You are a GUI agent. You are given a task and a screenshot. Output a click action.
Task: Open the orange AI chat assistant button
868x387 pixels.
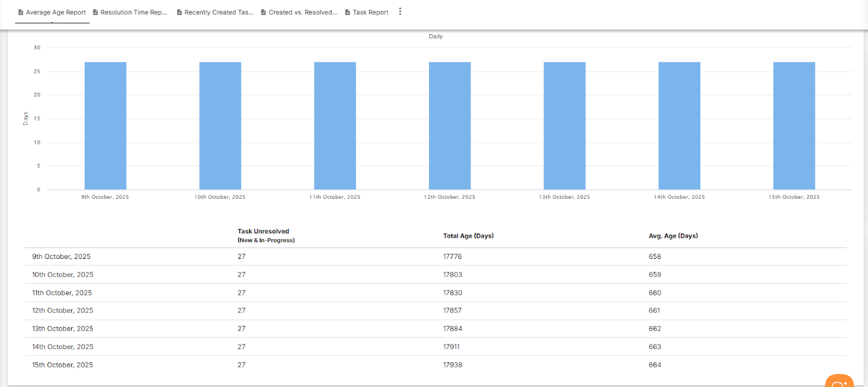click(839, 382)
